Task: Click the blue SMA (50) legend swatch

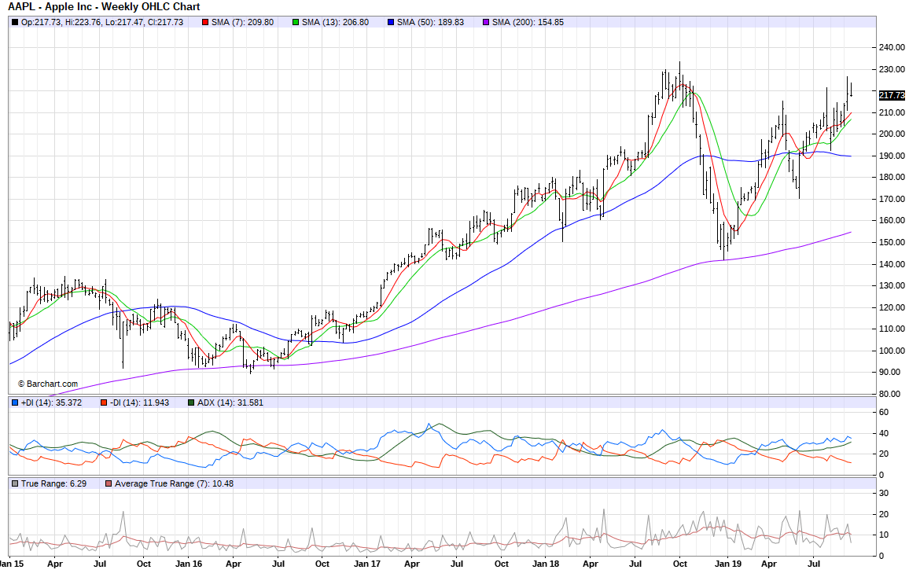Action: (x=391, y=22)
